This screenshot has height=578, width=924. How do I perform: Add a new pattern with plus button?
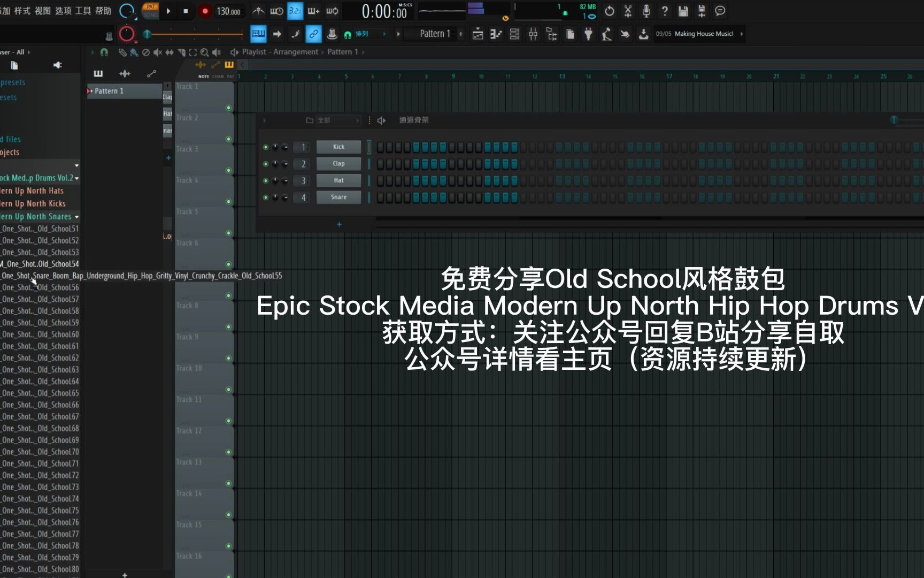tap(461, 34)
